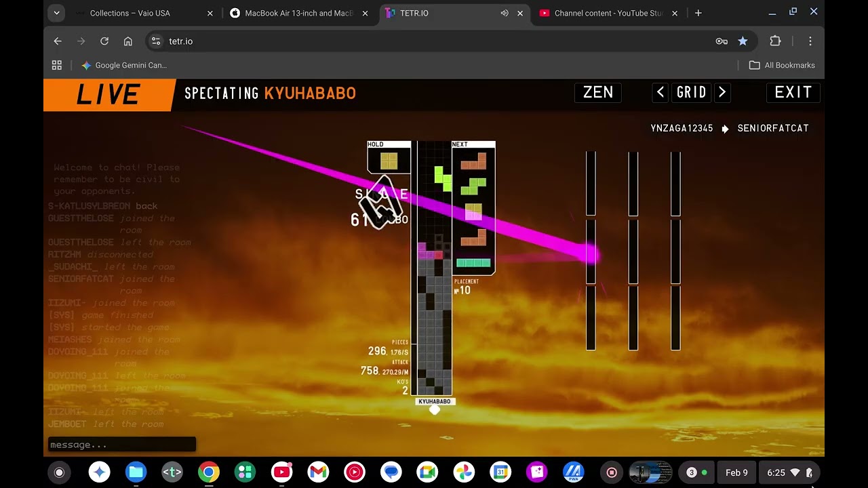Open the PWA app on the shelf
868x488 pixels.
574,472
